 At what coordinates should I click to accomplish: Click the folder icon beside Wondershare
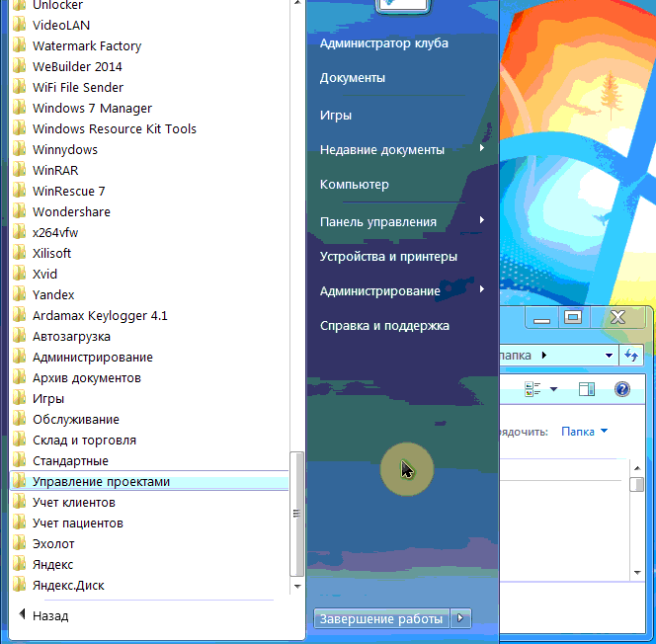tap(19, 212)
